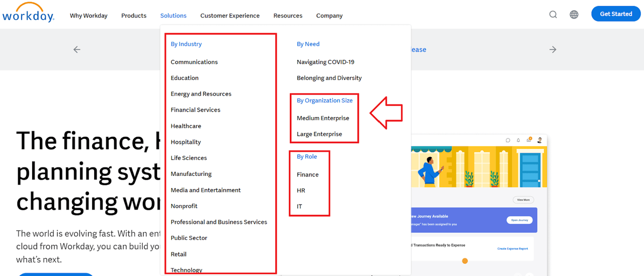The image size is (644, 276).
Task: Click the Workday logo
Action: (28, 13)
